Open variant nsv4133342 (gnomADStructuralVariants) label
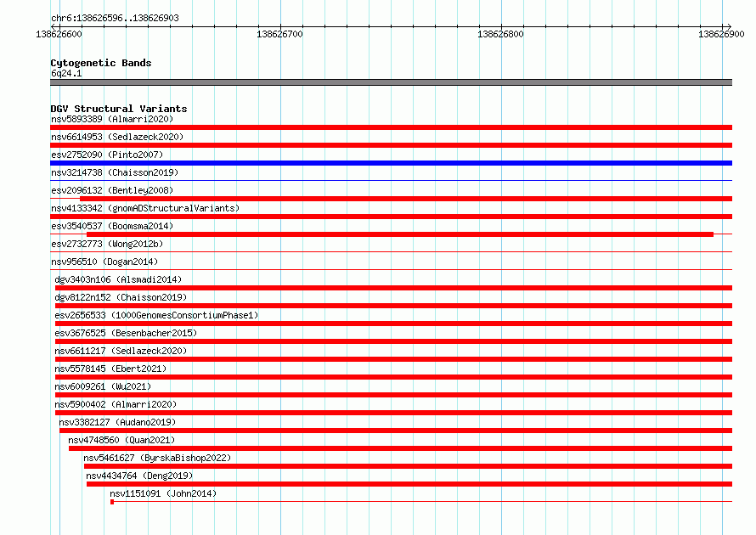 click(145, 208)
